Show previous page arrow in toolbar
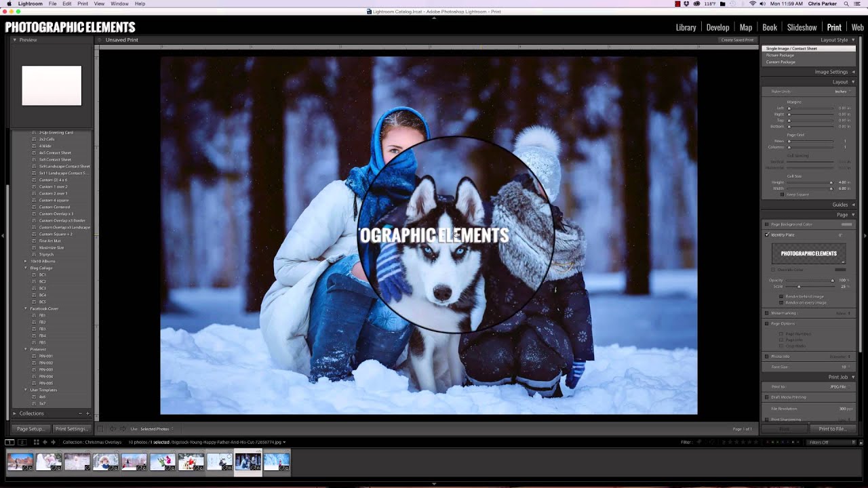Viewport: 868px width, 488px height. [x=113, y=429]
